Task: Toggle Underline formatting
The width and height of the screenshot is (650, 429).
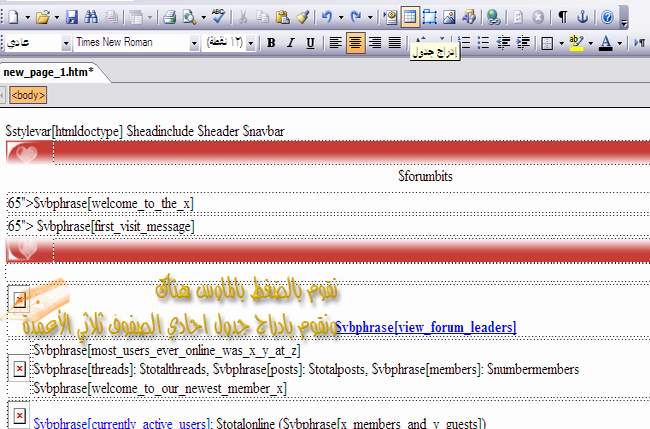Action: tap(311, 43)
